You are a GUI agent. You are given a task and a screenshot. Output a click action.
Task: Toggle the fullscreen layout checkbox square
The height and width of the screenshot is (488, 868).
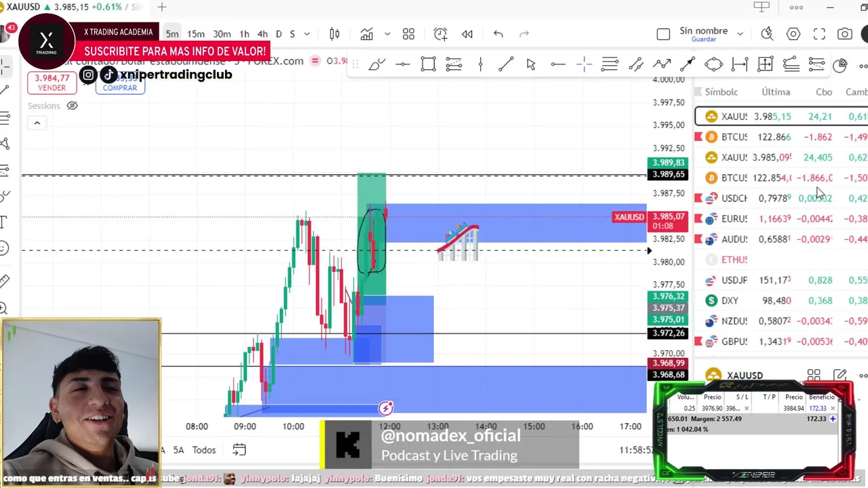(663, 34)
